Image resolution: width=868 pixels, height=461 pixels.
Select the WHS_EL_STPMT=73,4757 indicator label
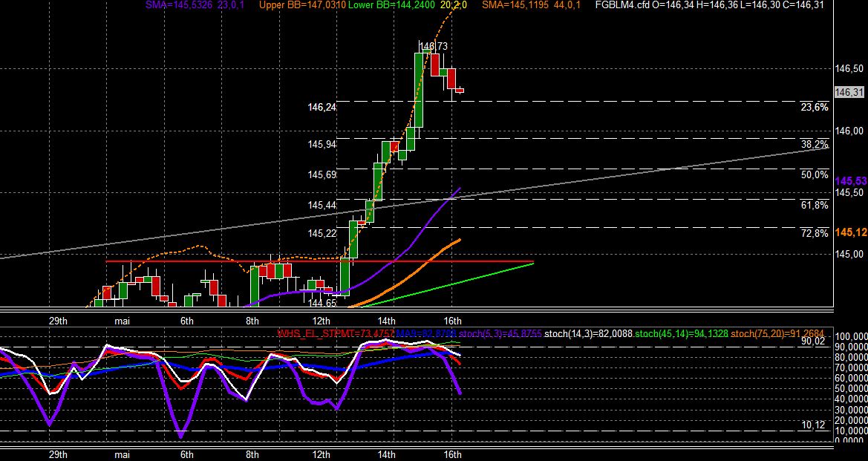pos(336,333)
